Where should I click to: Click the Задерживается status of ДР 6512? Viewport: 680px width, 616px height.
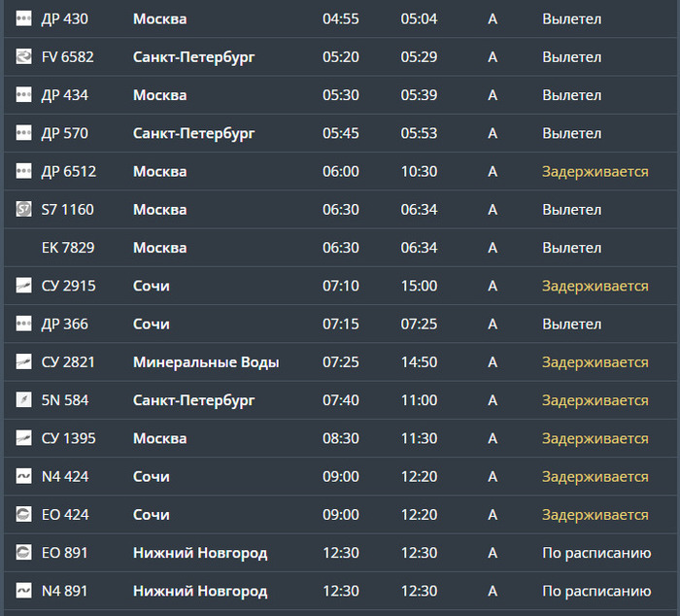click(x=595, y=172)
